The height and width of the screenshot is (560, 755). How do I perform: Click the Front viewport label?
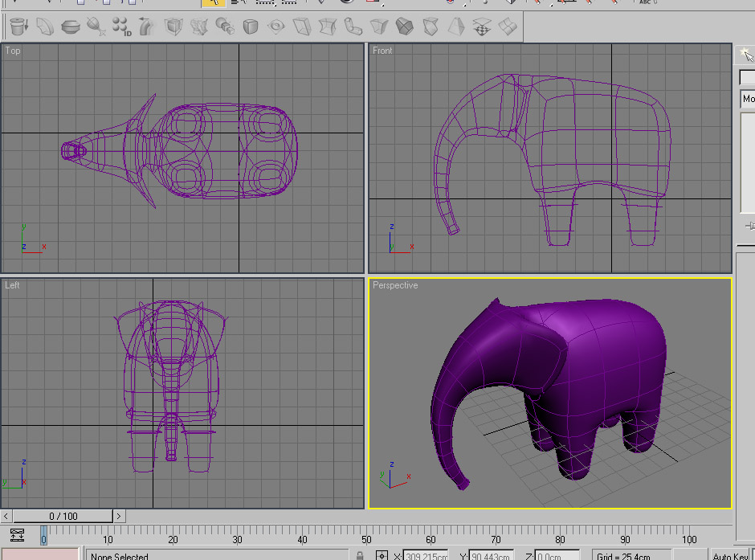382,51
